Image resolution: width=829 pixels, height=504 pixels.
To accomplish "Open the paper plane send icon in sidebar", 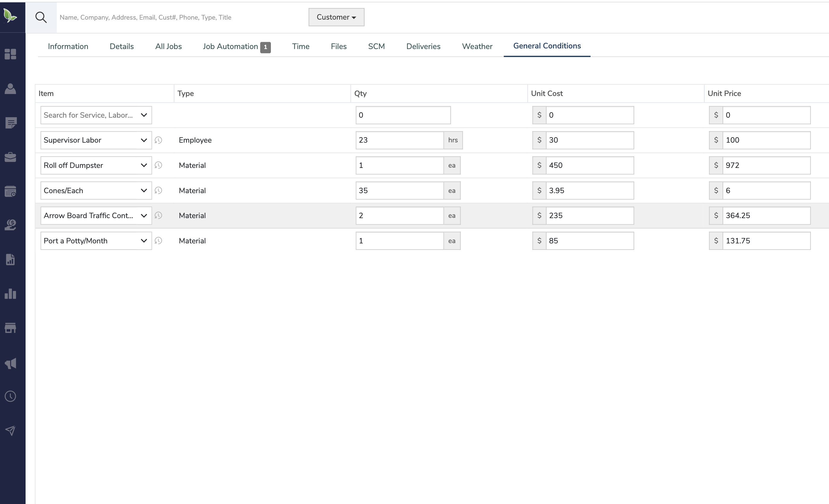I will tap(10, 431).
